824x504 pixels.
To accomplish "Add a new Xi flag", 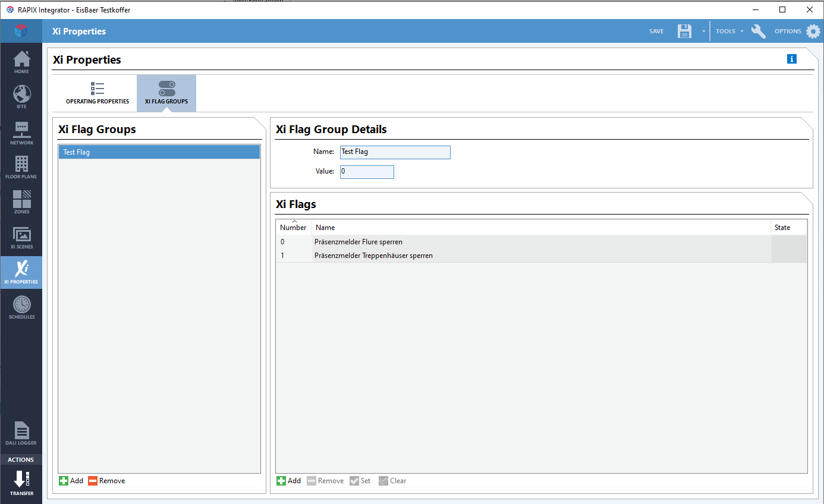I will click(x=289, y=481).
